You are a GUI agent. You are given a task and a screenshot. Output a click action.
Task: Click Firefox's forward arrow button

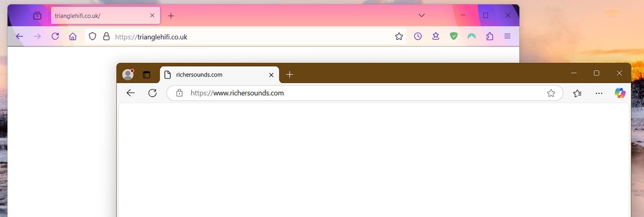coord(37,36)
